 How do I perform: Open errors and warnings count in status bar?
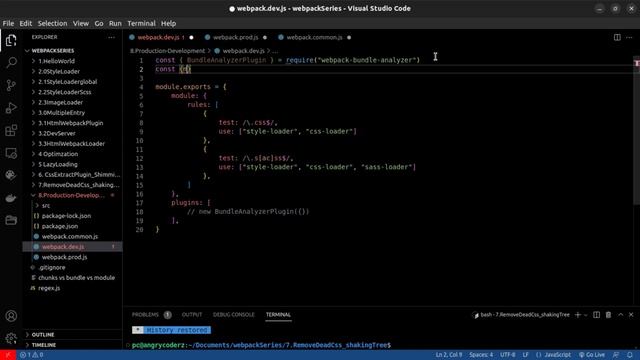coord(31,355)
